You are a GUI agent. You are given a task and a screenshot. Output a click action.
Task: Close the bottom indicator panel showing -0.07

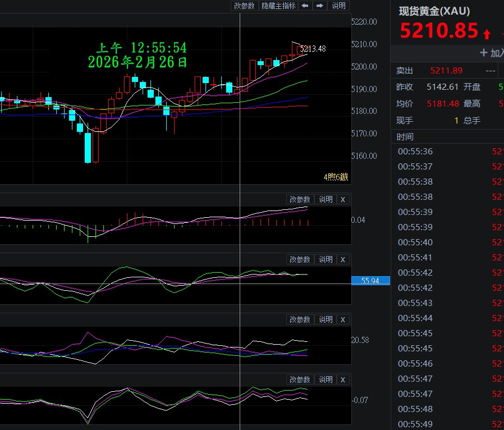343,379
